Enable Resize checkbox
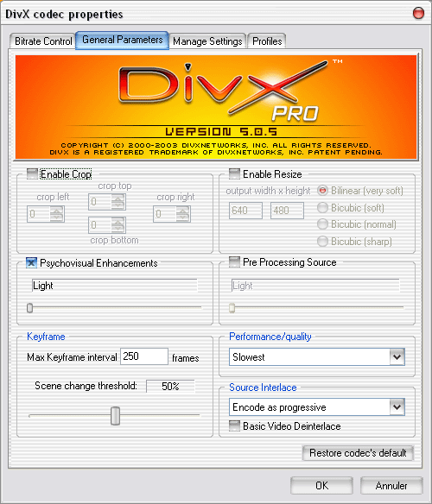Screen dimensions: 432x504 point(234,173)
